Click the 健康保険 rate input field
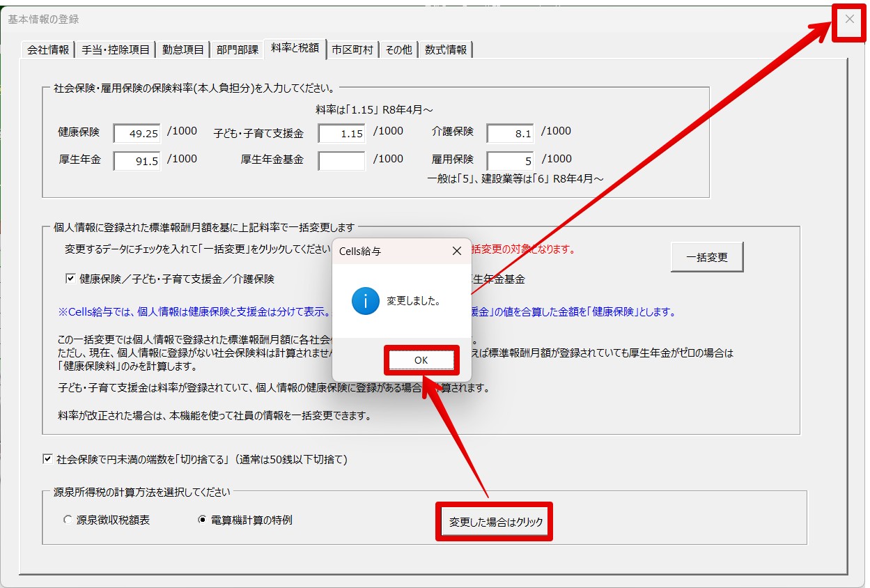This screenshot has width=870, height=588. (137, 133)
